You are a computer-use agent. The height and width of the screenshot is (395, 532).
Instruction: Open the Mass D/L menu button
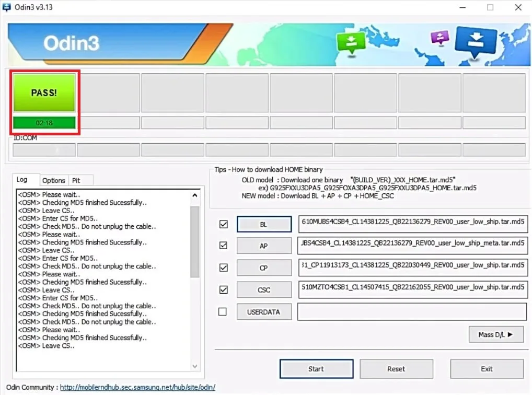pos(496,334)
